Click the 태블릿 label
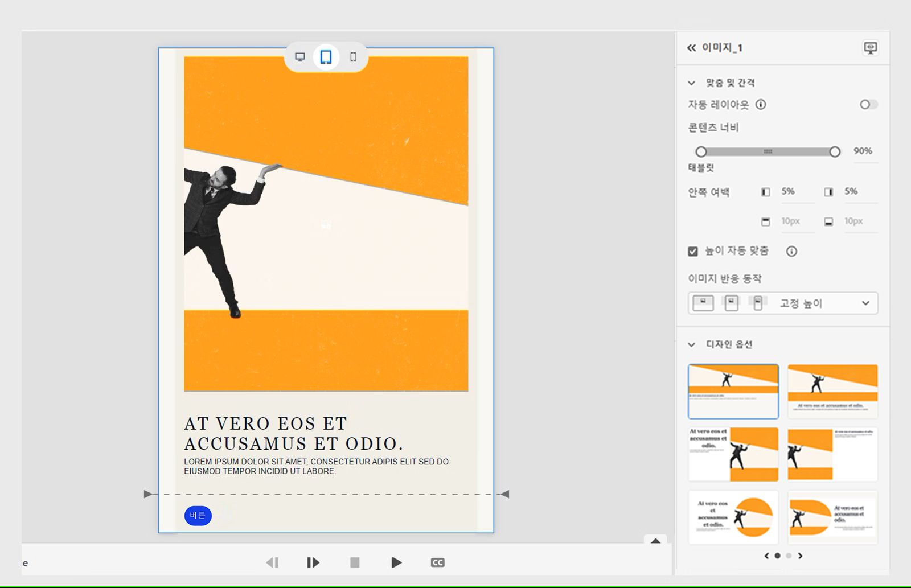 [701, 168]
